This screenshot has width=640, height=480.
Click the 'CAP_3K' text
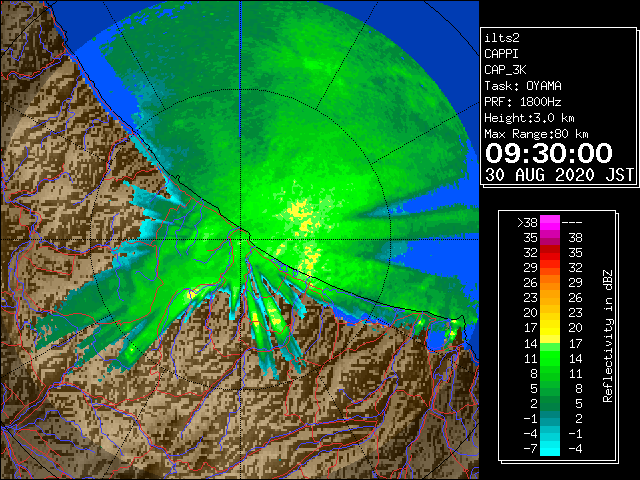click(x=505, y=70)
